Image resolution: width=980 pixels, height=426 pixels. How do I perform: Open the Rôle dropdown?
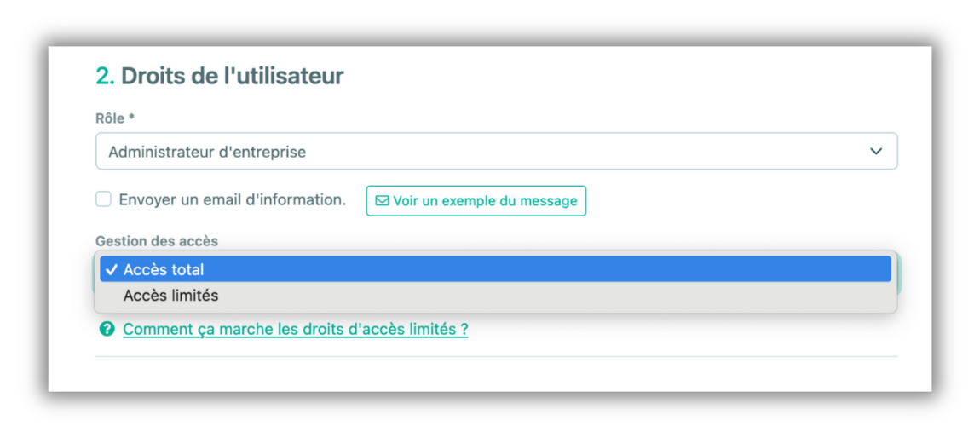click(496, 152)
